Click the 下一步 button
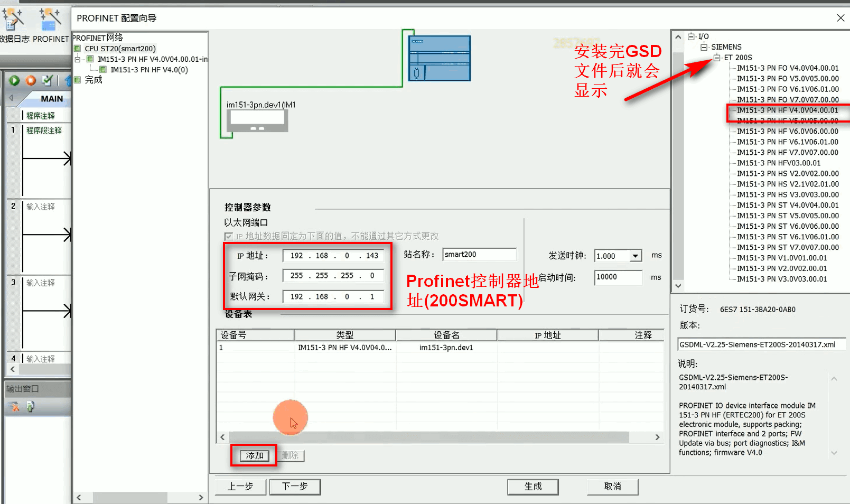The image size is (850, 504). point(294,486)
